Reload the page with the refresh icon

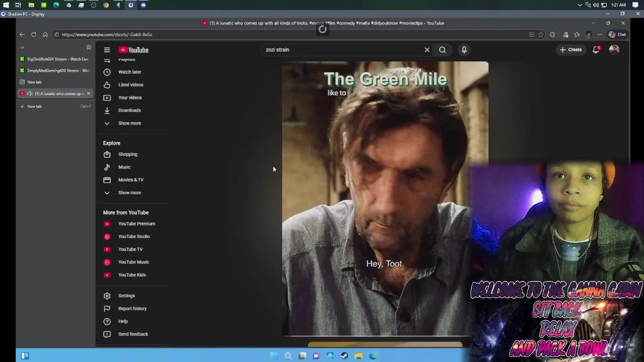(34, 35)
